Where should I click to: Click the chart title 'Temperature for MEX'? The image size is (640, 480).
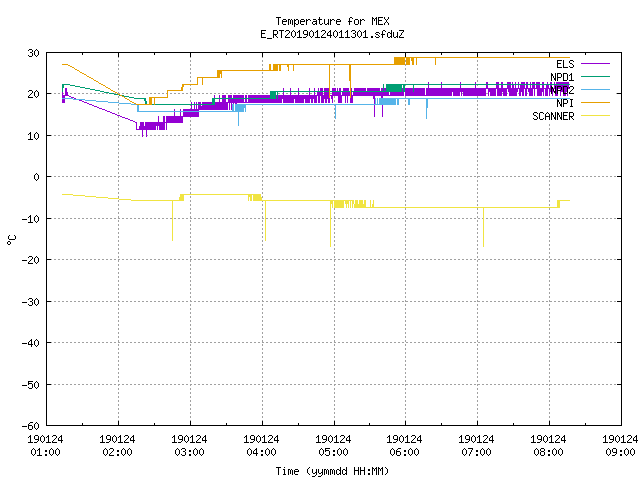pos(332,21)
